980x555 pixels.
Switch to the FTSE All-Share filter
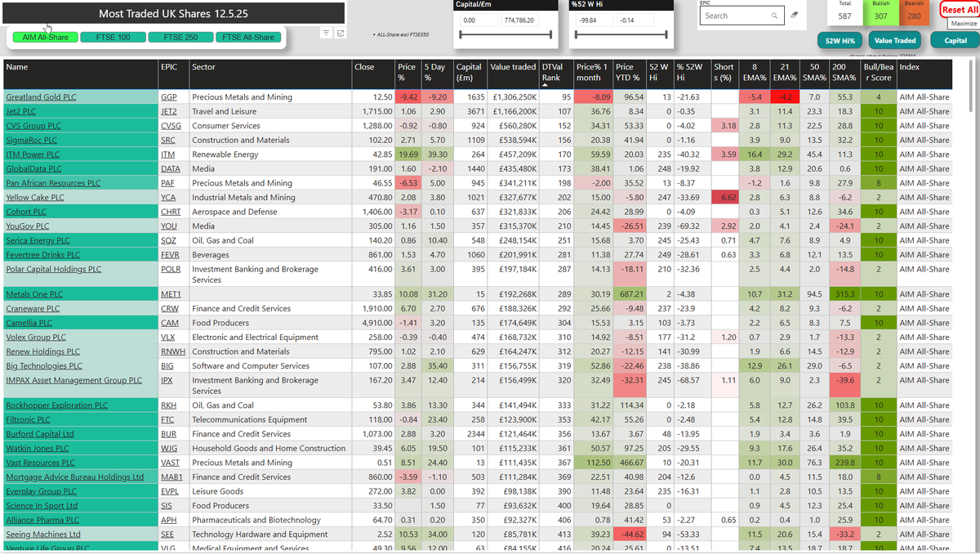point(247,37)
